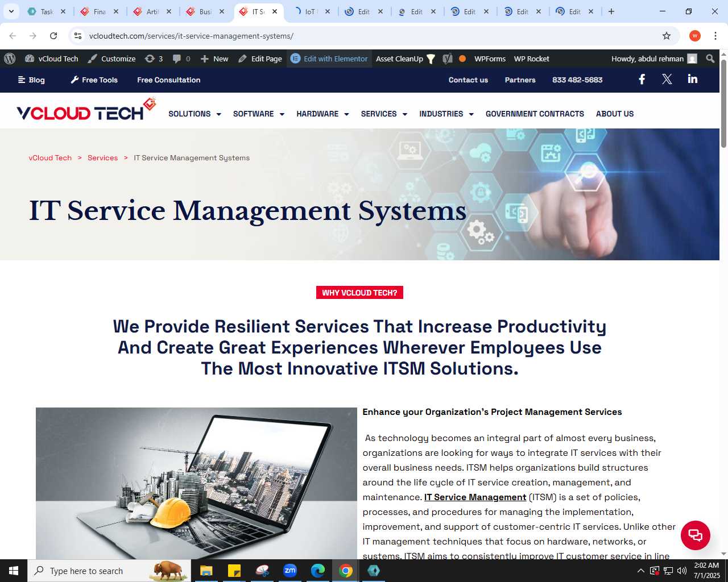Screen dimensions: 728x582
Task: Open Chrome three-dot menu
Action: (715, 36)
